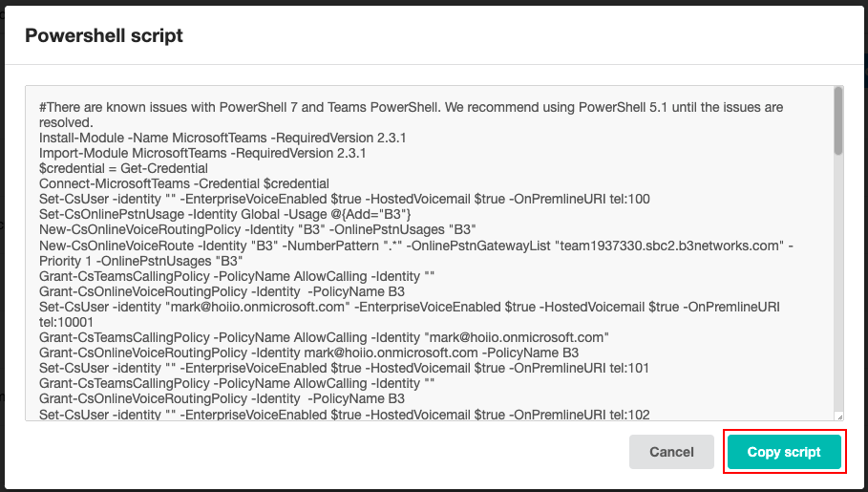Click the Set-CsUser mark@hoiio.onmicrosoft.com line
The width and height of the screenshot is (868, 492).
409,307
